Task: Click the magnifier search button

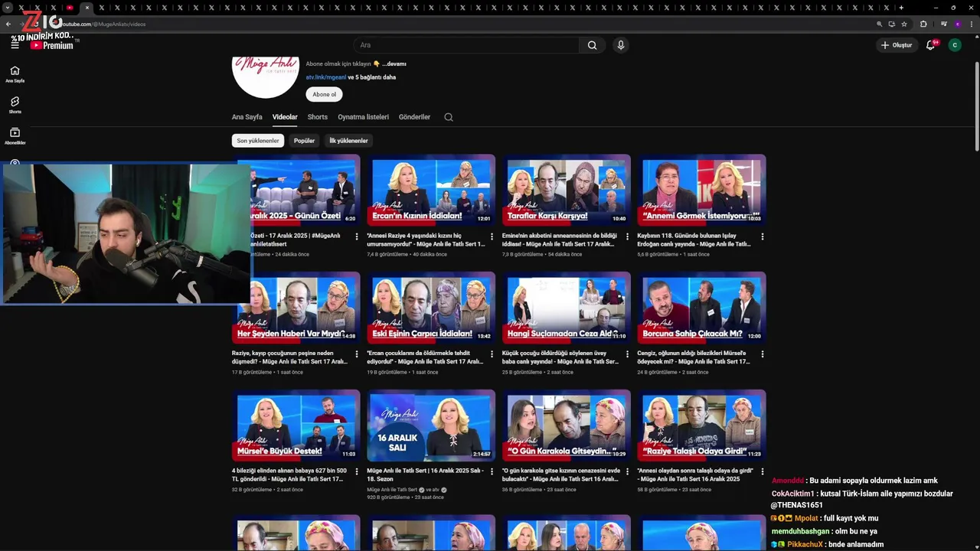Action: tap(592, 45)
